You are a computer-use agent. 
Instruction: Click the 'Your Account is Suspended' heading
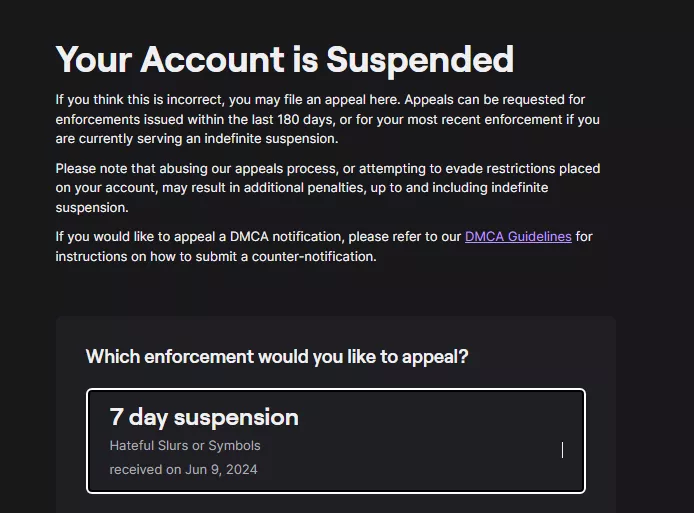point(284,60)
